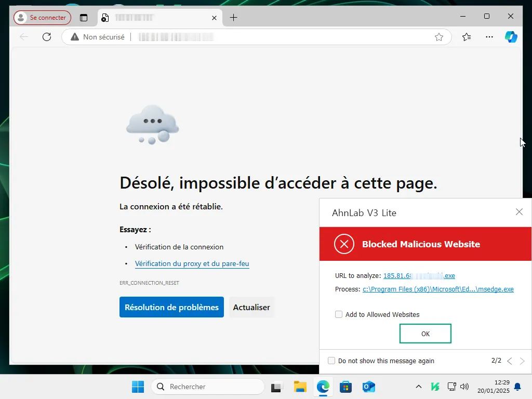Close the AhnLab V3 Lite popup

pyautogui.click(x=519, y=212)
